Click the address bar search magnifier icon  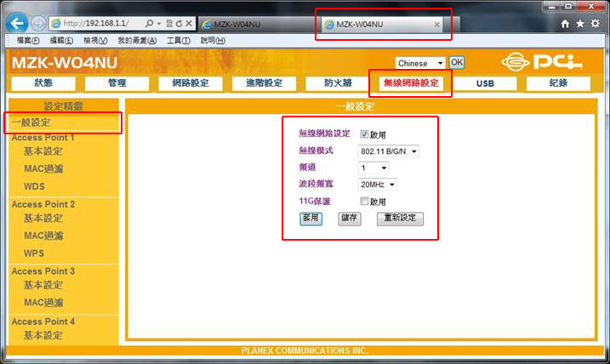[x=150, y=23]
